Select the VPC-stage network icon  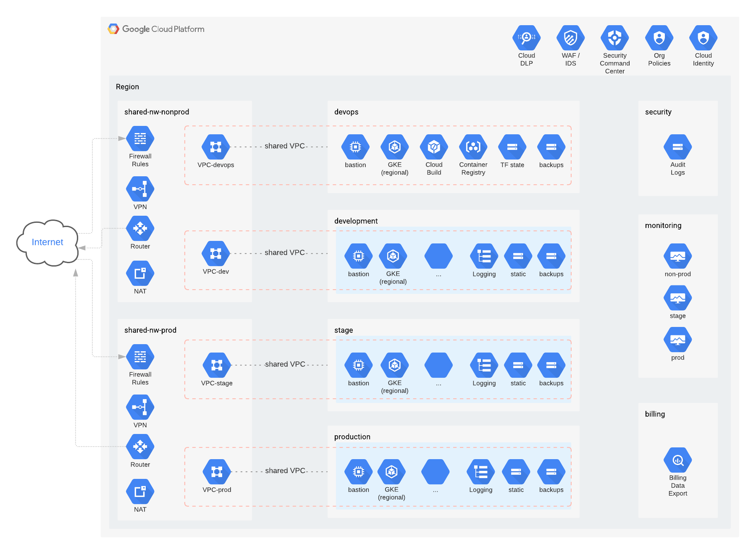pyautogui.click(x=217, y=365)
